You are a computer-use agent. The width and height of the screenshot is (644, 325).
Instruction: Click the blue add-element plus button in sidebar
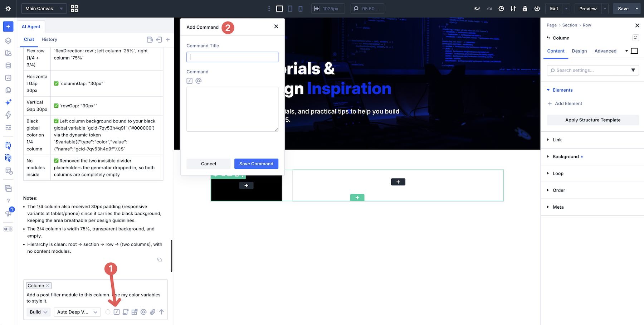[8, 26]
